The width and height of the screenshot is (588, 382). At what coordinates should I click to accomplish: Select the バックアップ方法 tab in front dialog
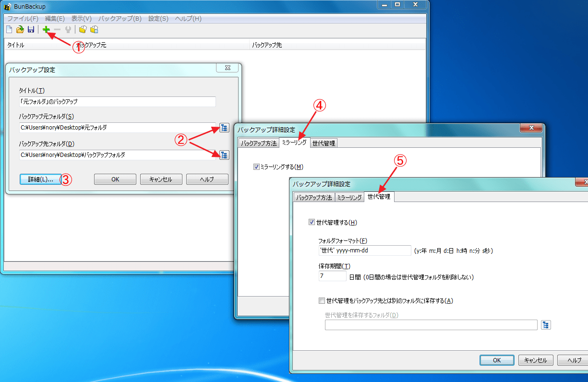coord(314,197)
